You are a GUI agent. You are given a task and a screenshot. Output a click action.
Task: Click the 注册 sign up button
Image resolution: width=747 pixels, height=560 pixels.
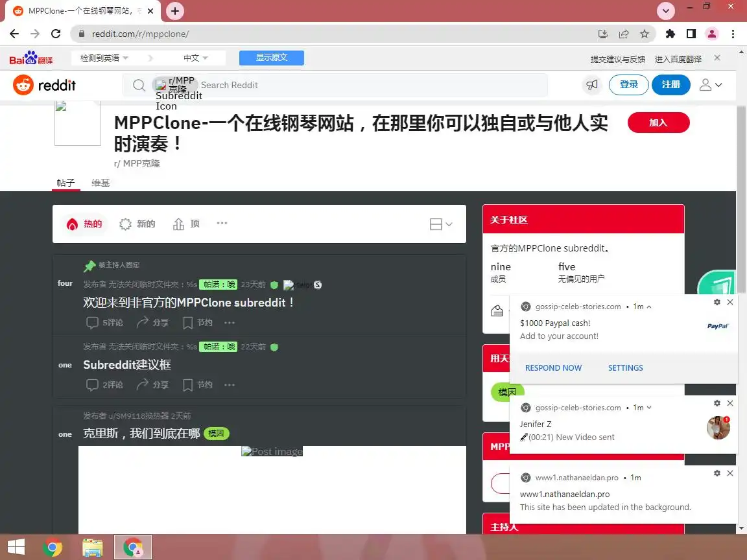click(670, 85)
